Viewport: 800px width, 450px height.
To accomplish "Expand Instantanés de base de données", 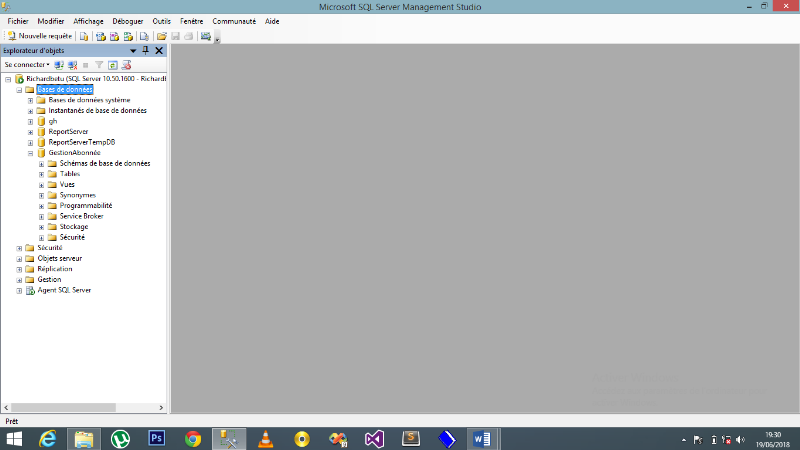I will click(31, 111).
